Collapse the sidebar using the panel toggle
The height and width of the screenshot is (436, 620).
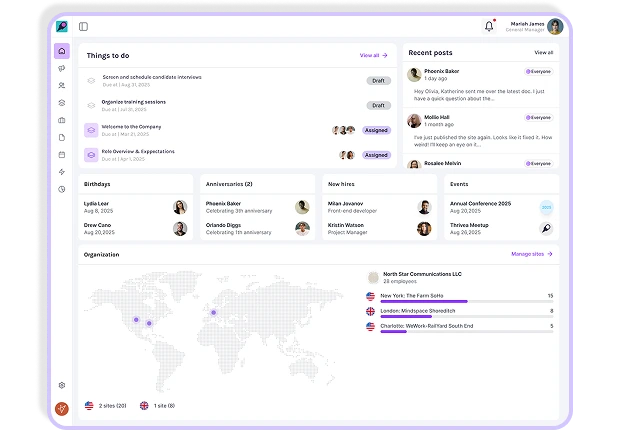(x=83, y=26)
